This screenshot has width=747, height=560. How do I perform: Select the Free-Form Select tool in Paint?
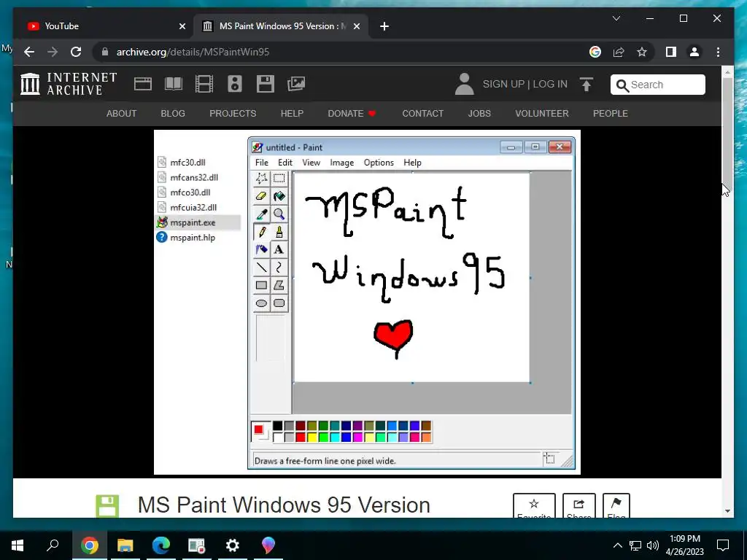262,179
